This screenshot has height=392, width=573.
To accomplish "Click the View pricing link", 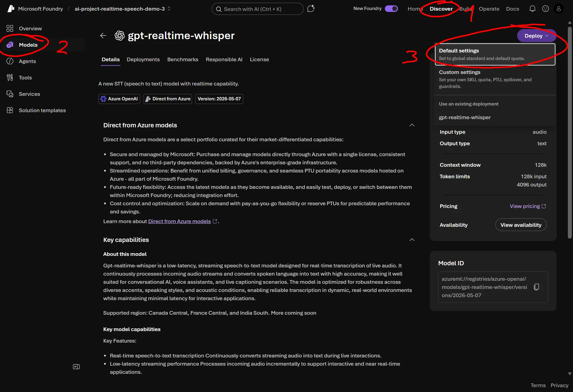I will pos(528,206).
